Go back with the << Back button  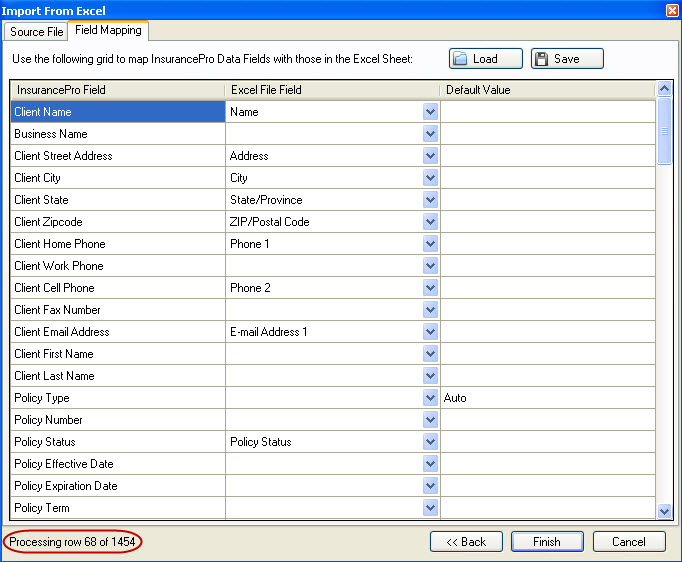tap(466, 542)
